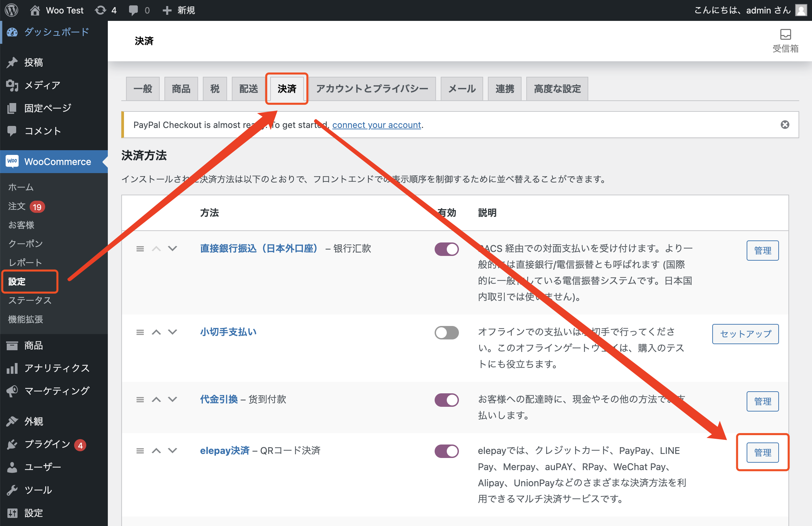The height and width of the screenshot is (526, 812).
Task: Click 管理 button for elepay決済
Action: pyautogui.click(x=762, y=452)
